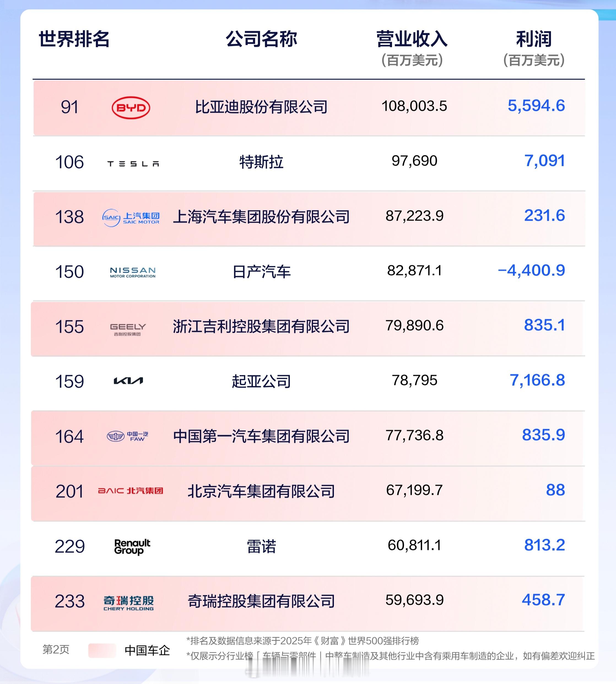Click the 中国车企 legend label
Screen dimensions: 616x684
tap(147, 650)
